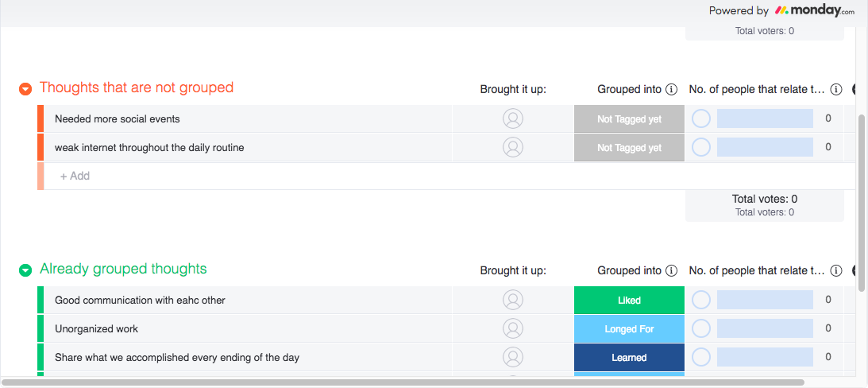Open person icon for Good communication row
Screen dimensions: 868x388
point(513,300)
